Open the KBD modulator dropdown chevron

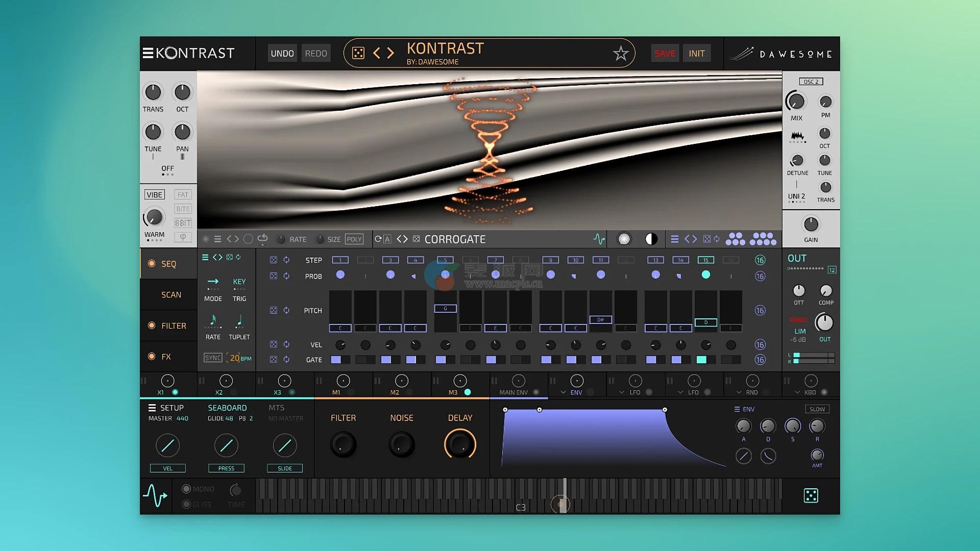coord(797,392)
